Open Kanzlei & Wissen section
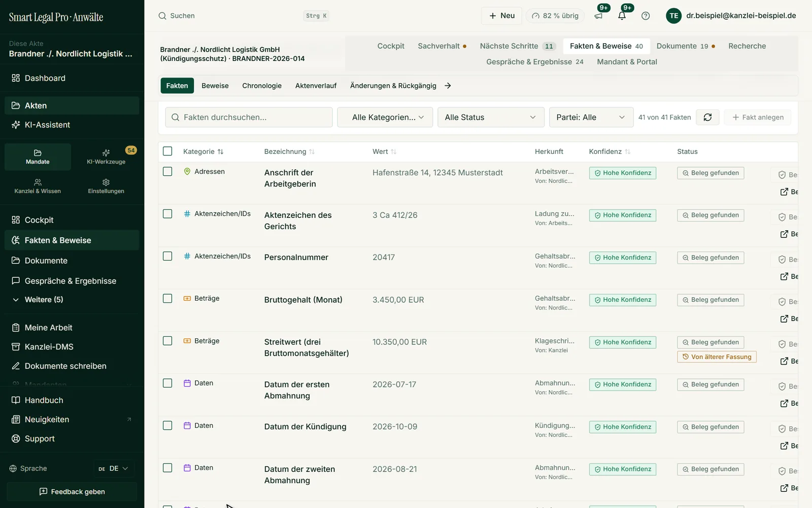Viewport: 812px width, 508px height. point(38,186)
